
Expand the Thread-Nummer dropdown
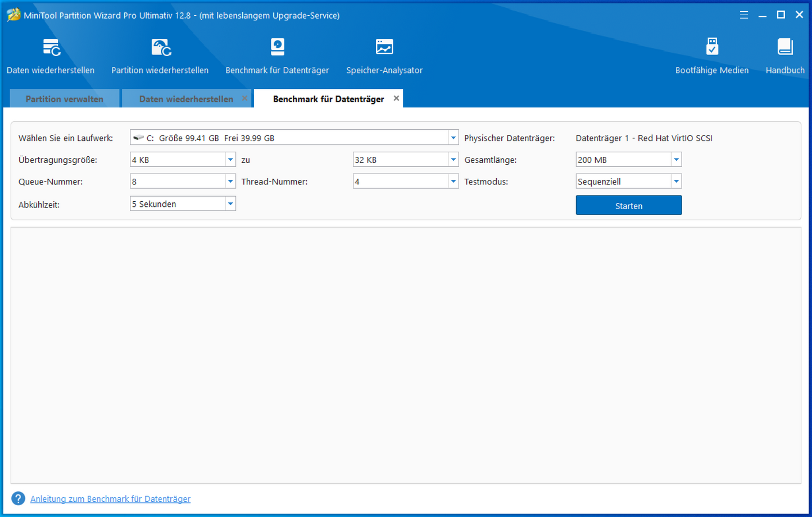453,182
